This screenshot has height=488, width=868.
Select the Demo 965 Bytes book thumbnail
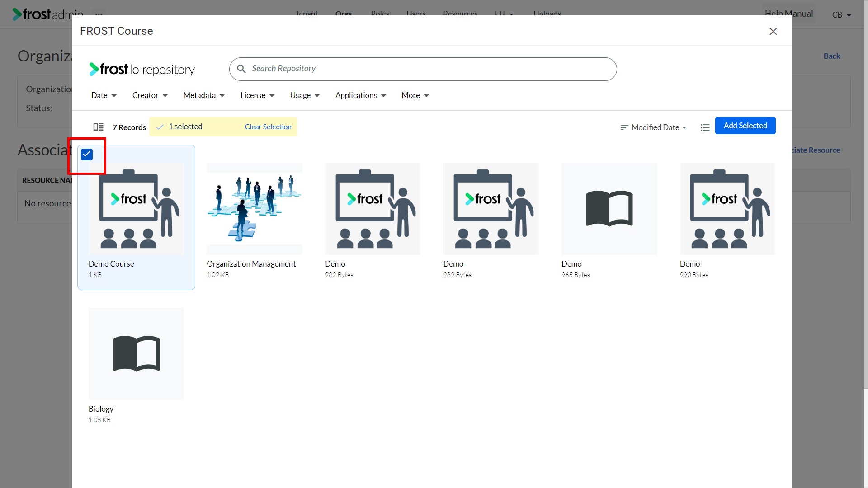[609, 209]
